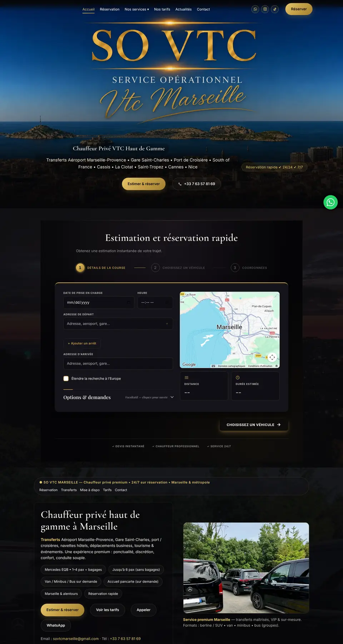Open the TikTok icon in the header
Image resolution: width=343 pixels, height=644 pixels.
point(275,9)
